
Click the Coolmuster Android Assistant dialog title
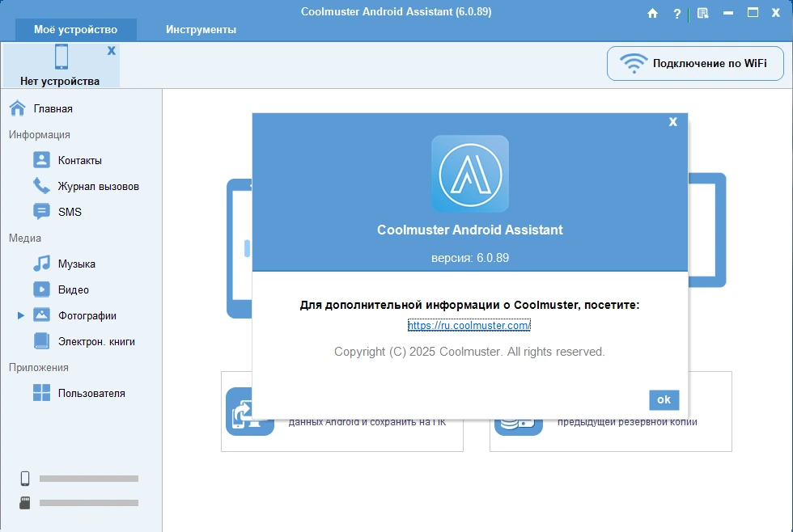click(x=470, y=230)
